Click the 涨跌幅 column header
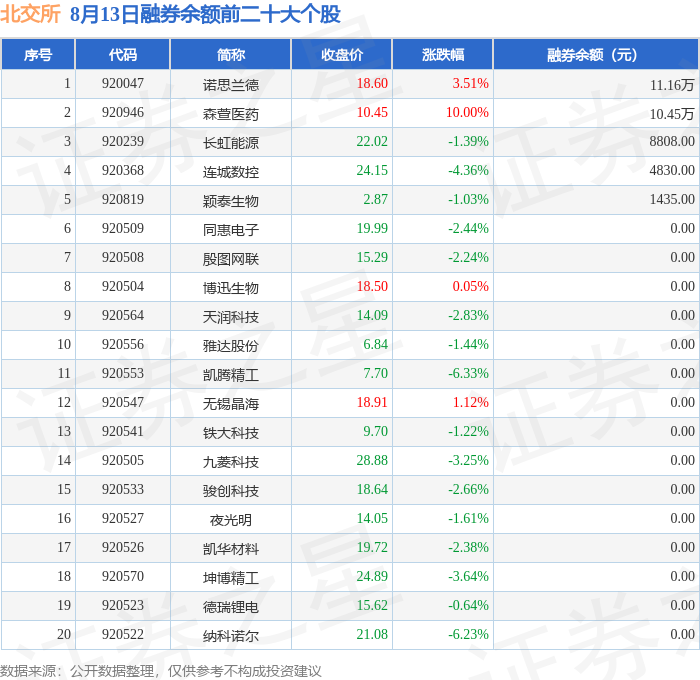This screenshot has width=700, height=680. 442,54
